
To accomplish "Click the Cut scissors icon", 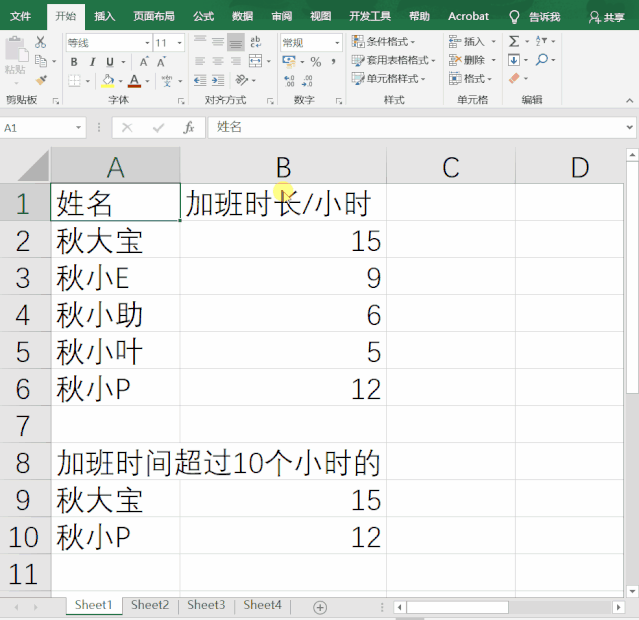I will tap(40, 42).
